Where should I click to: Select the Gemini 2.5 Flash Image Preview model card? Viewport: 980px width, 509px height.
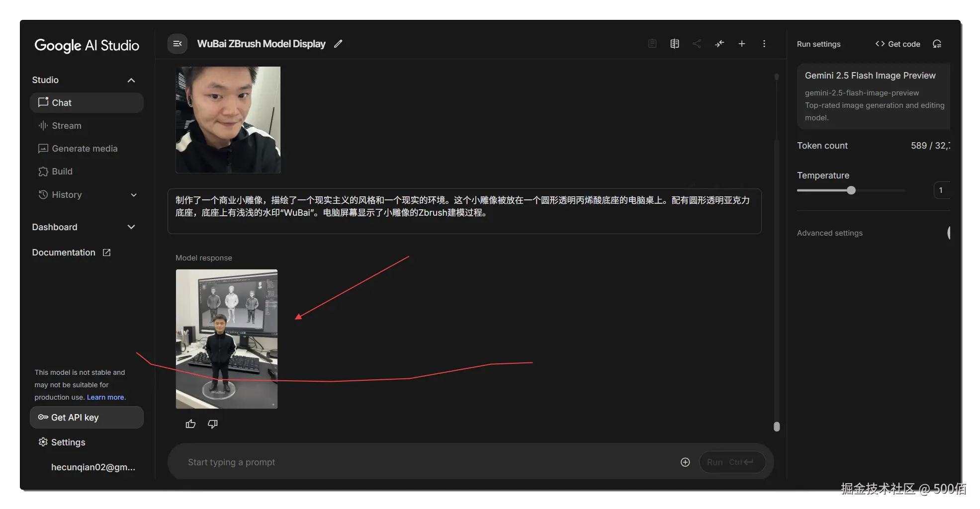(x=874, y=96)
